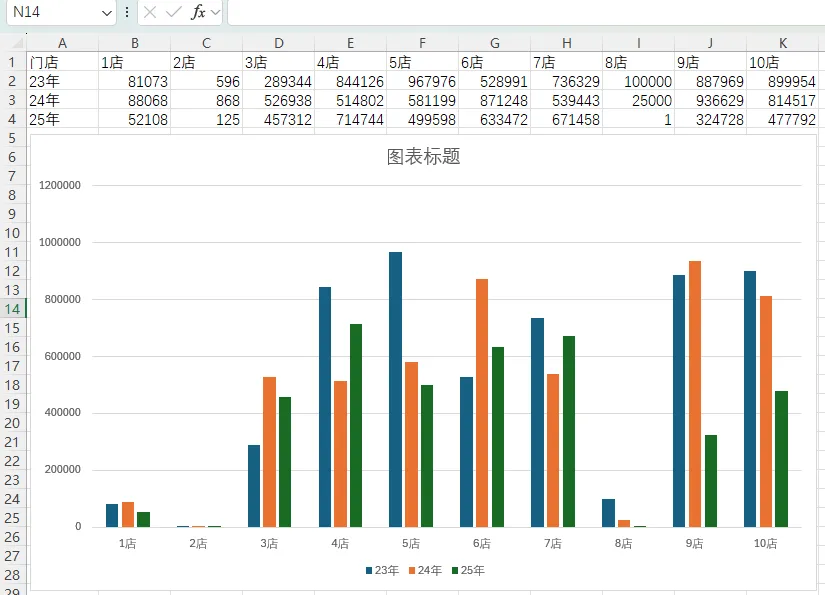This screenshot has width=825, height=595.
Task: Select cell A1 labeled 门店
Action: pyautogui.click(x=62, y=62)
